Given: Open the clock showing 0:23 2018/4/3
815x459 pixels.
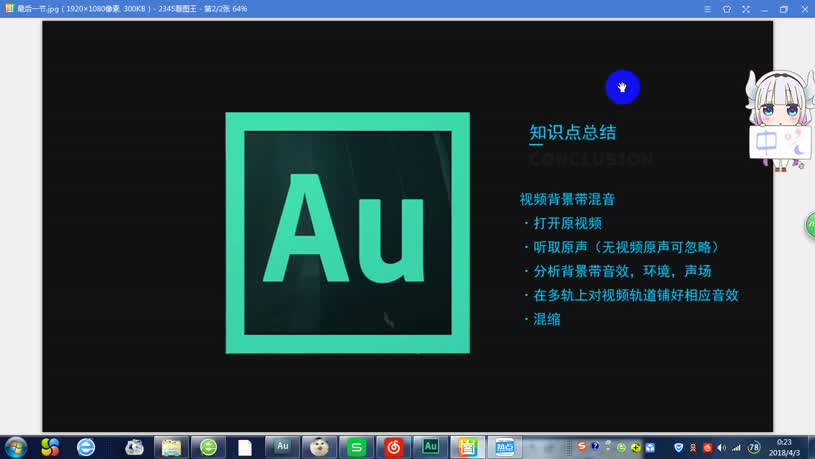Looking at the screenshot, I should point(784,448).
